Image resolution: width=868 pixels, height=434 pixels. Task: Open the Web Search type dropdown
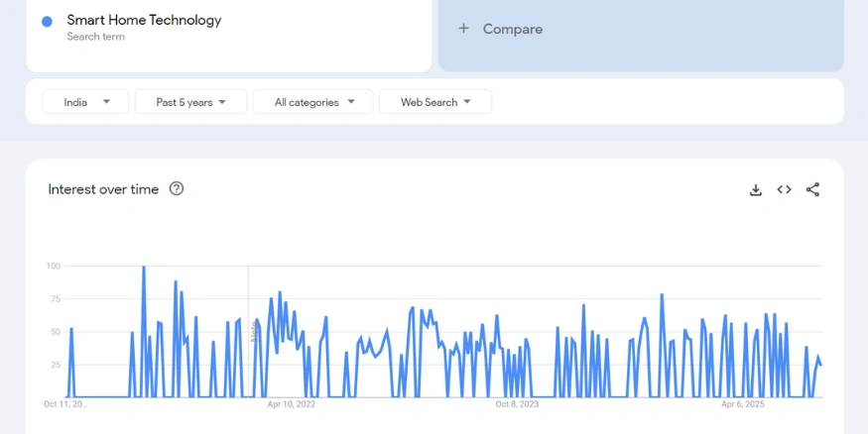(435, 102)
